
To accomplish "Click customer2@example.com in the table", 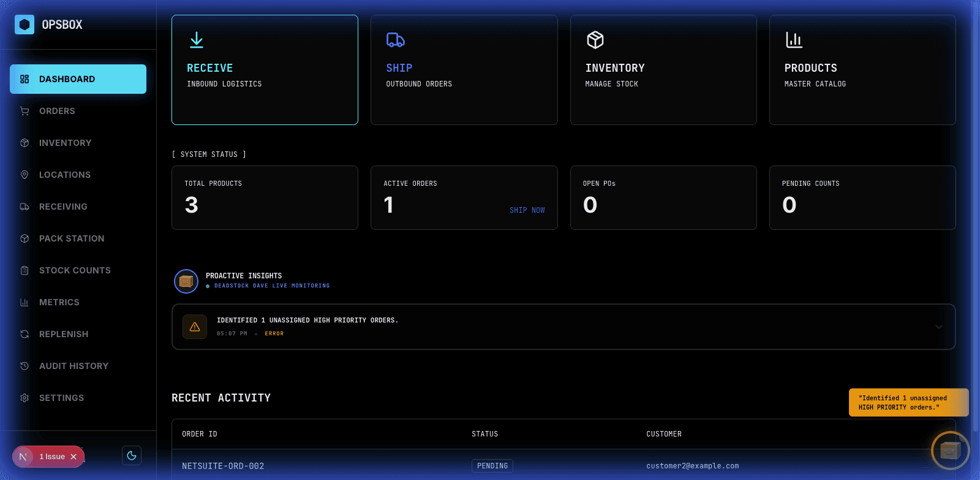I will coord(693,466).
